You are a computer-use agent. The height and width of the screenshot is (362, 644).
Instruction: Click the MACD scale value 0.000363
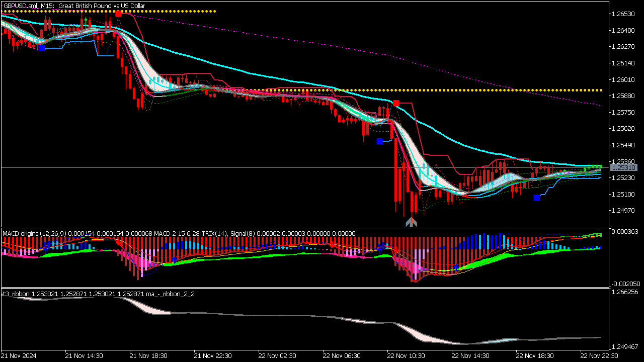point(624,232)
